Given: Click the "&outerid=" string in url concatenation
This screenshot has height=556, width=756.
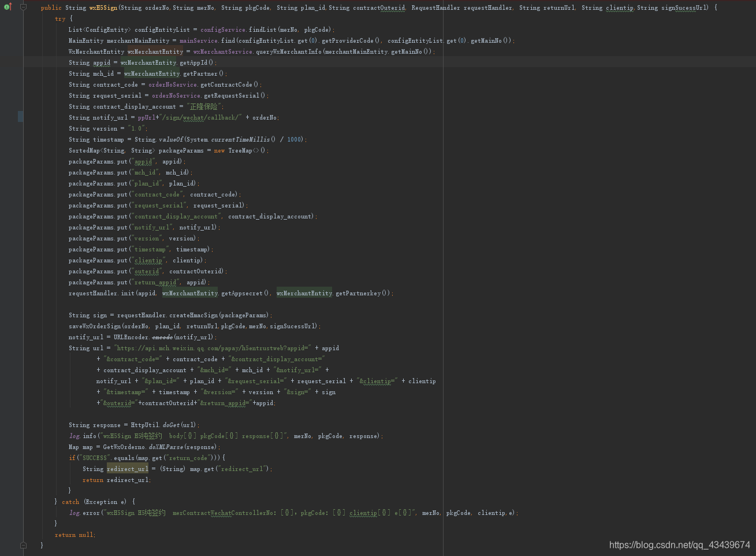Looking at the screenshot, I should pyautogui.click(x=120, y=403).
